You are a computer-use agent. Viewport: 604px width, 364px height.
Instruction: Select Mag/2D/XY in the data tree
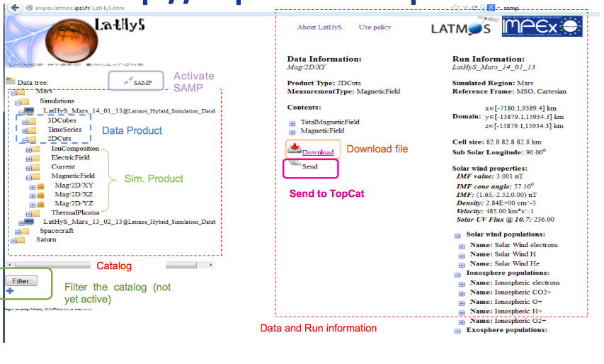coord(74,186)
